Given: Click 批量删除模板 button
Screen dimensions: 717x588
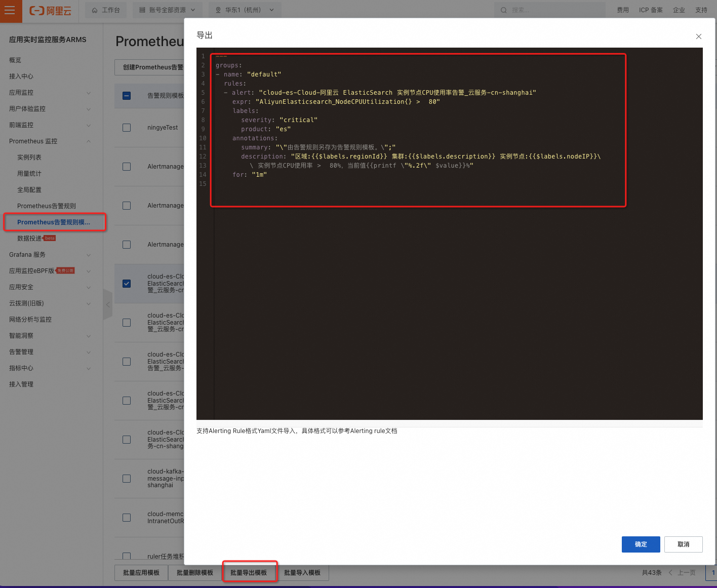Looking at the screenshot, I should coord(195,573).
